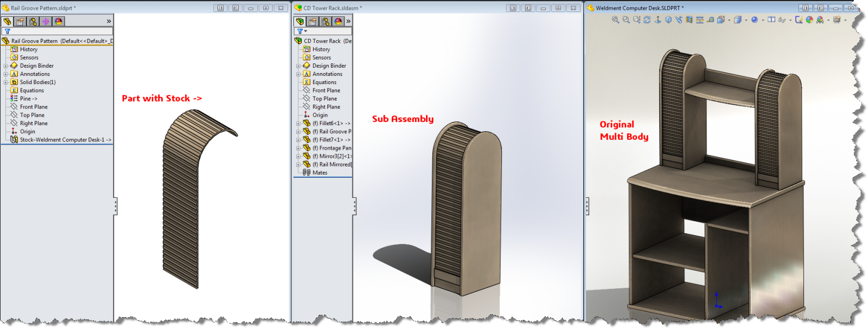Viewport: 868px width, 329px height.
Task: Collapse the CD Tower Rack tree panel handle
Action: [354, 206]
